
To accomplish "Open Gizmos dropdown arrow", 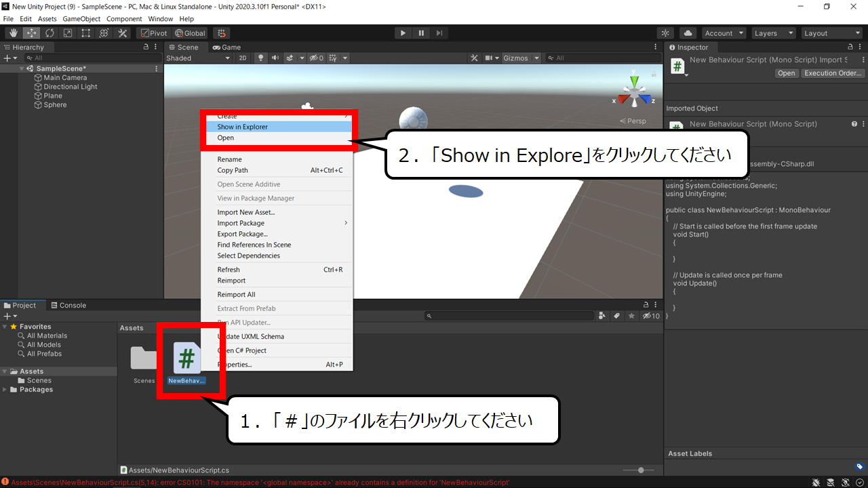I will pyautogui.click(x=536, y=58).
